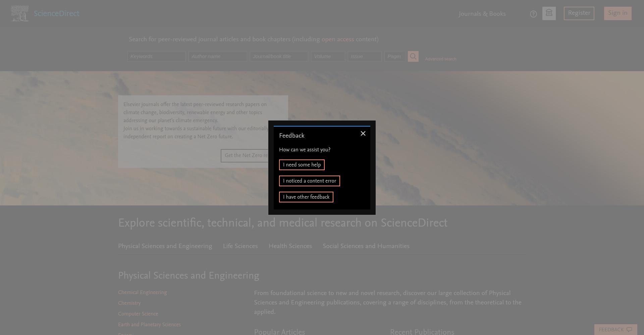
Task: Focus the Pages field
Action: [394, 56]
